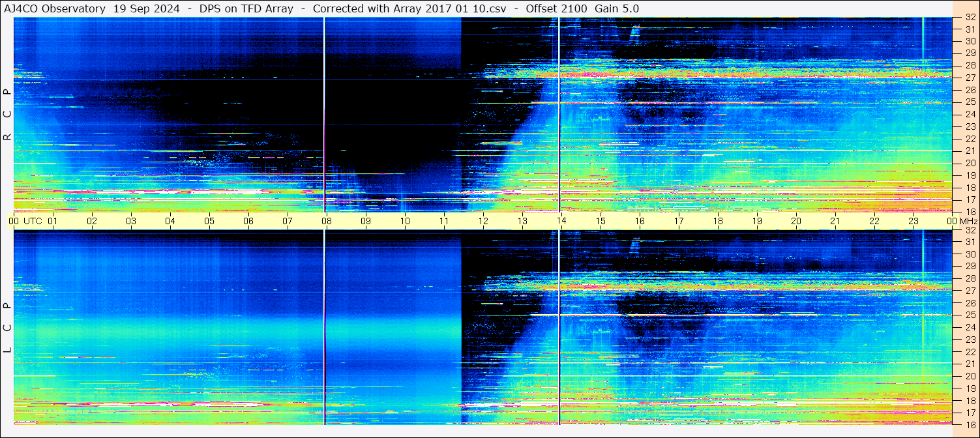
Task: Select the 25 MHz label in the LCP panel
Action: (970, 315)
